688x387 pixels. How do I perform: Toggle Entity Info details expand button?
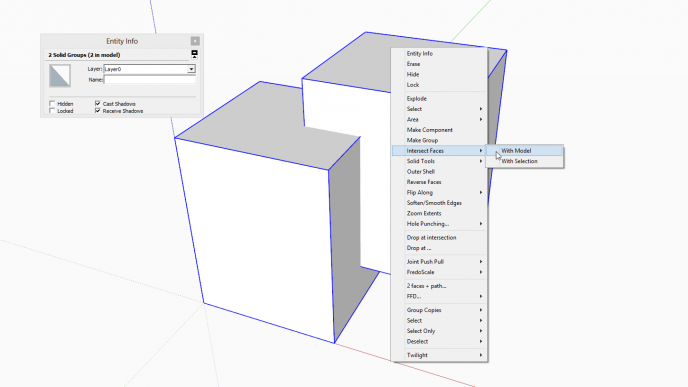[194, 54]
